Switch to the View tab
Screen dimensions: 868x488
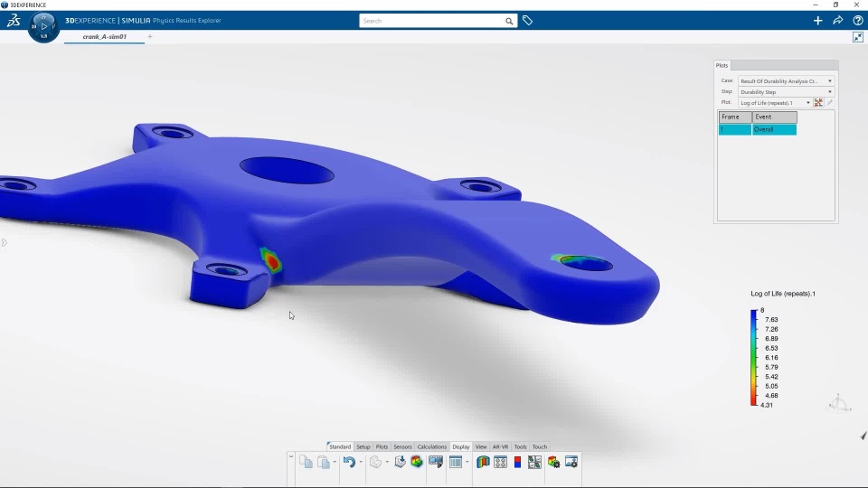tap(481, 446)
